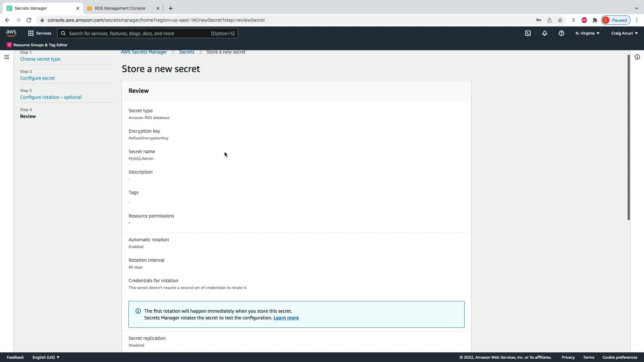The height and width of the screenshot is (362, 644).
Task: Open the info panel icon at right
Action: (637, 57)
